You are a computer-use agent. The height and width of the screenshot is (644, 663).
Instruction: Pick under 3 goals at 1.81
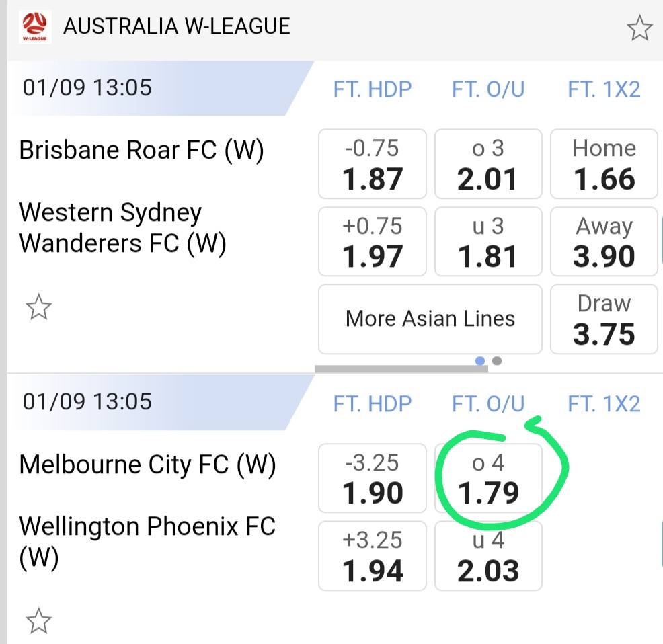click(x=488, y=241)
